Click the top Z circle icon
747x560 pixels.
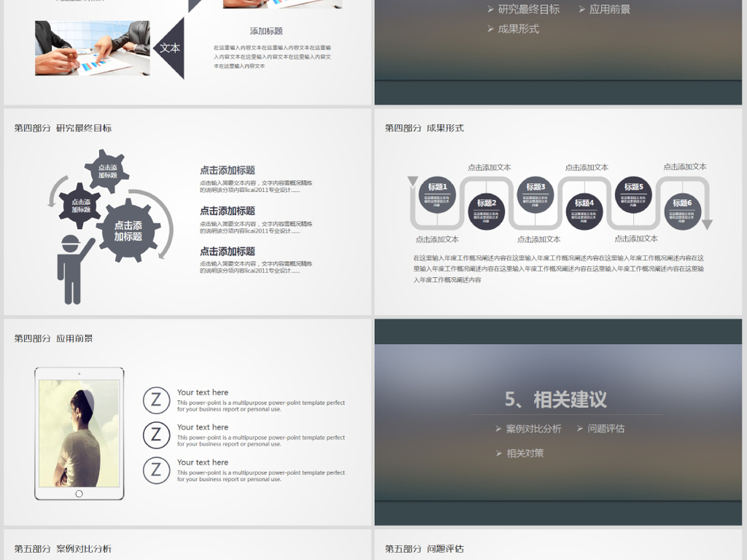(x=156, y=400)
